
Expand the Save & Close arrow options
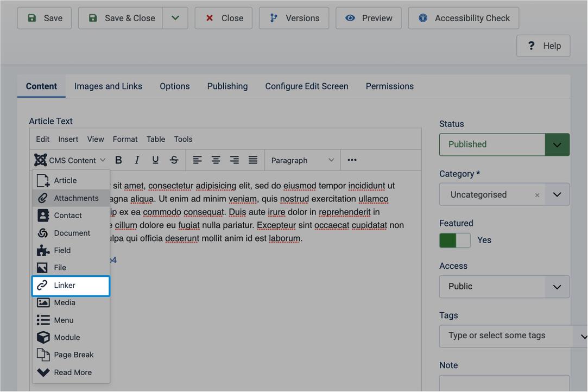click(x=175, y=18)
